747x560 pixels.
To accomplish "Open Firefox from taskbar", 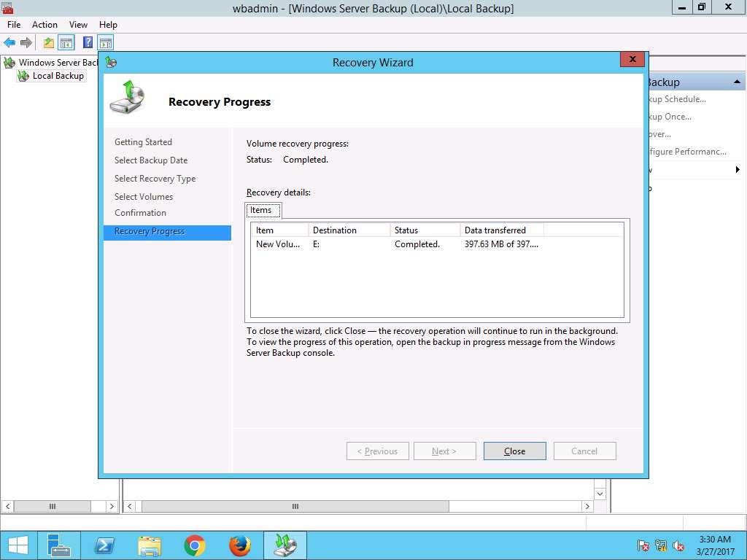I will pyautogui.click(x=239, y=545).
